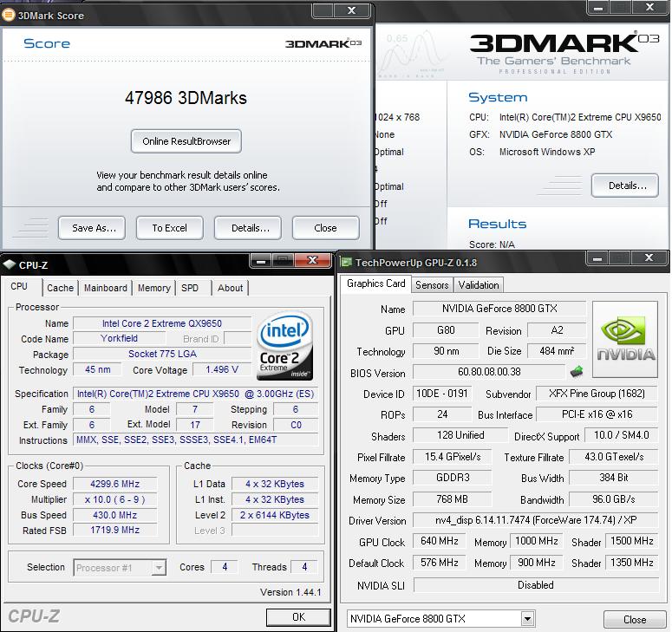Switch to the Cache tab in CPU-Z
This screenshot has width=672, height=632.
pyautogui.click(x=60, y=288)
